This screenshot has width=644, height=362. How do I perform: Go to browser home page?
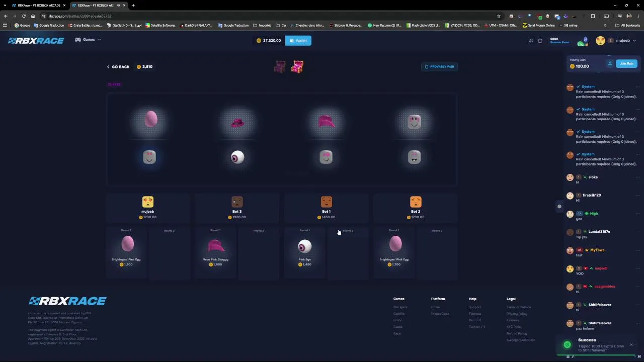(x=33, y=16)
